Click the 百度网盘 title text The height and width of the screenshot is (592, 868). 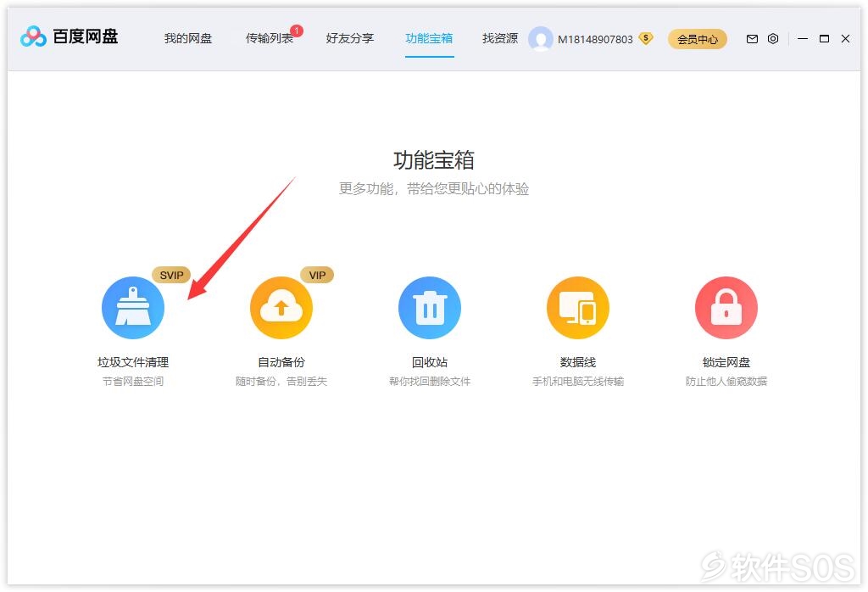pyautogui.click(x=86, y=36)
